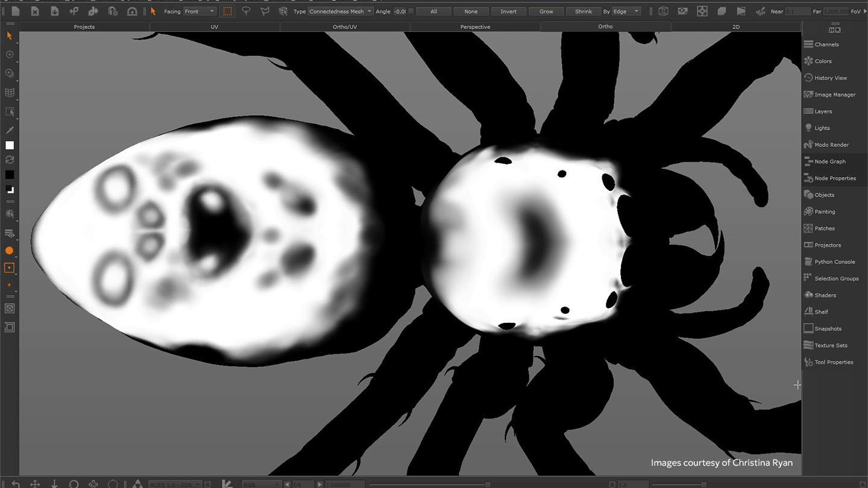868x488 pixels.
Task: Open the RGB channel dropdown in status bar
Action: click(x=261, y=484)
